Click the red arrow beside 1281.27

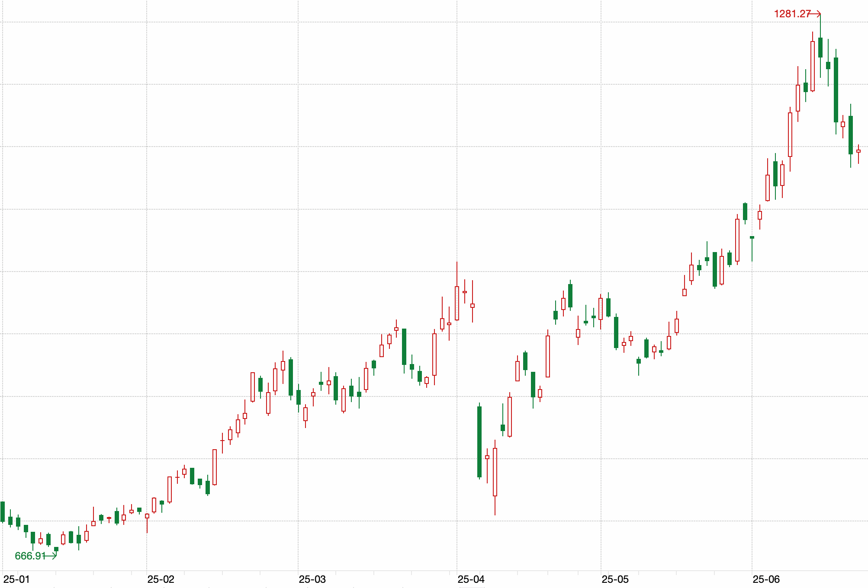(x=816, y=14)
